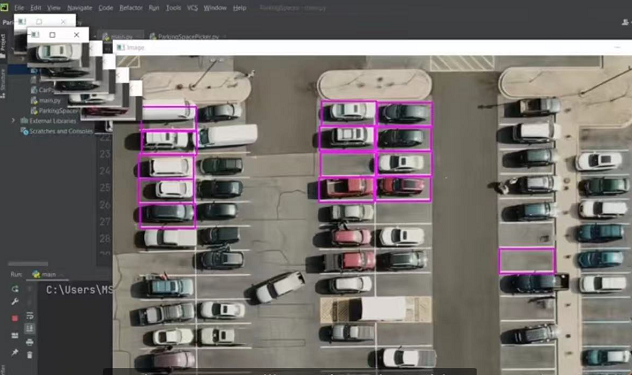Open the Code menu
This screenshot has height=375, width=632.
coord(106,8)
